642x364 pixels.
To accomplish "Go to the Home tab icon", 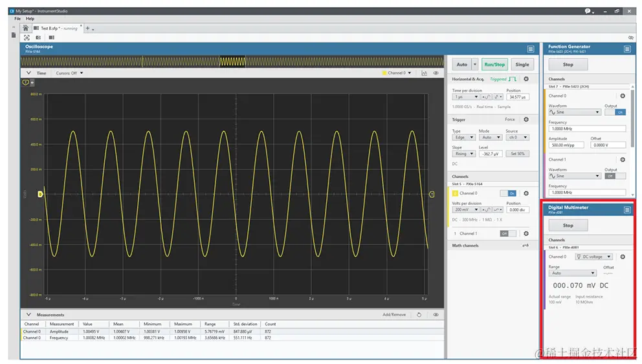I will pos(26,28).
